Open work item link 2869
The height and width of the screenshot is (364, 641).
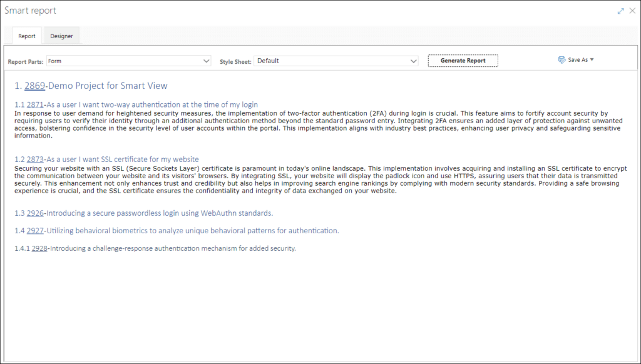[x=34, y=86]
